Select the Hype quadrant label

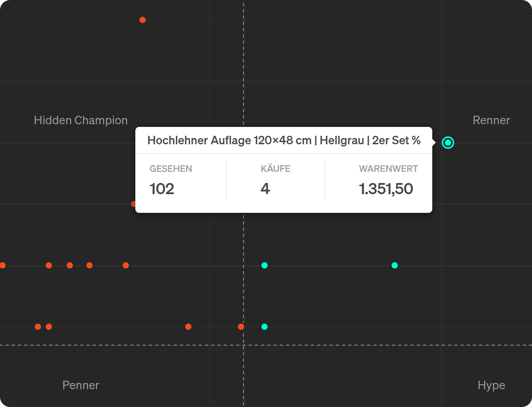point(491,385)
